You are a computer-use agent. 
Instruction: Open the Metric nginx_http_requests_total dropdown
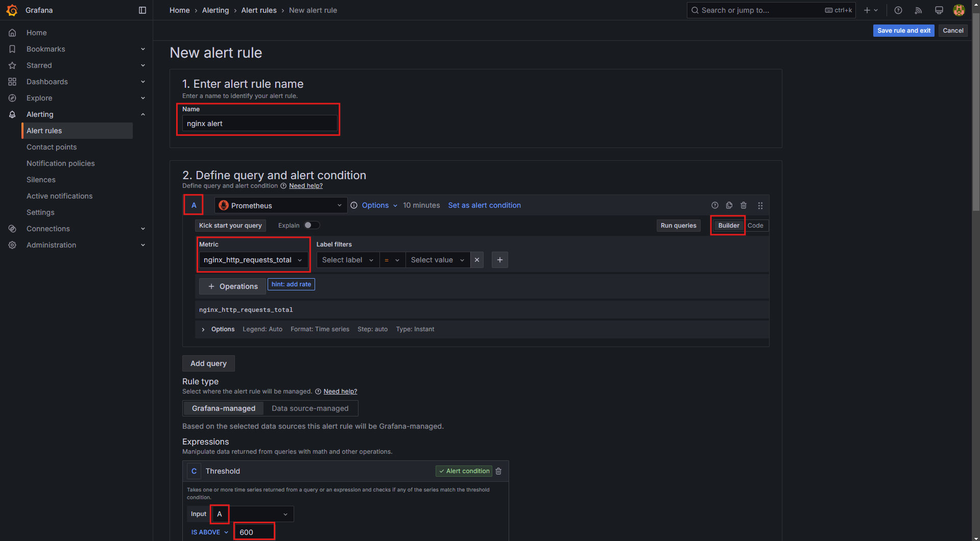click(x=253, y=260)
